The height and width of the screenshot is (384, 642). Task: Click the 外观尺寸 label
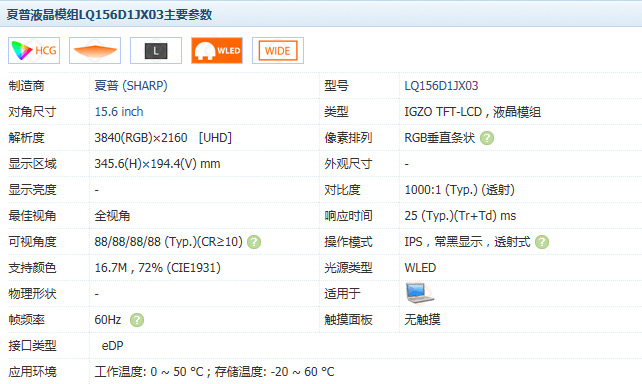coord(348,164)
